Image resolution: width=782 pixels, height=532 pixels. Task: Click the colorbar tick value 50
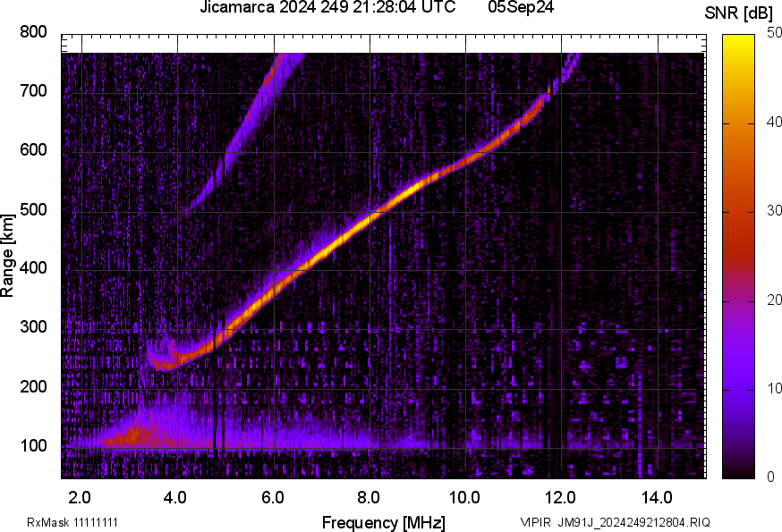774,33
